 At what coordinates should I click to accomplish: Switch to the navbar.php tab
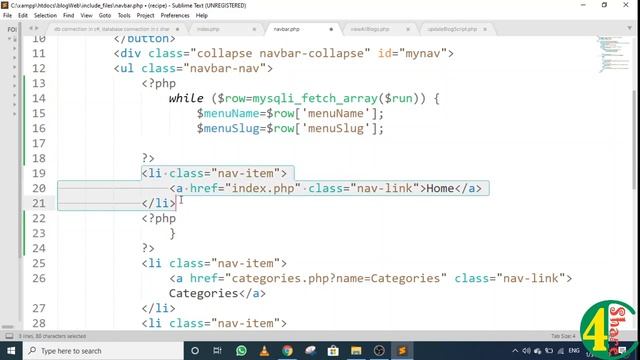(287, 29)
